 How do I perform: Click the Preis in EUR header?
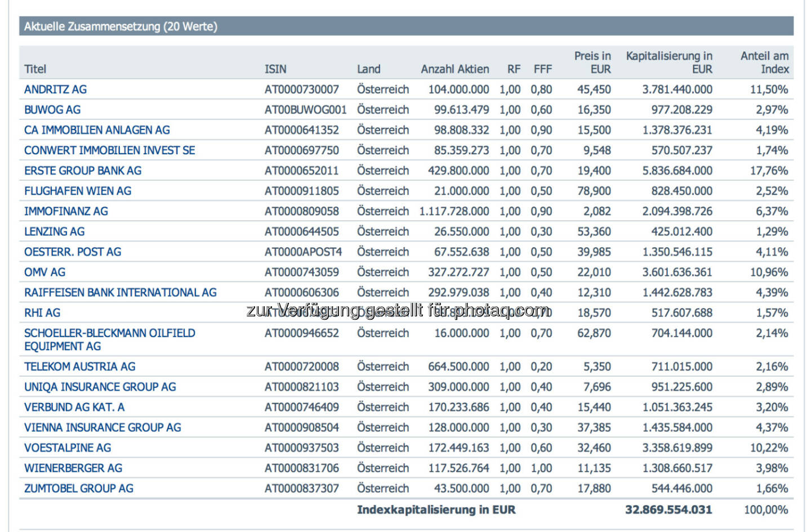(x=592, y=62)
